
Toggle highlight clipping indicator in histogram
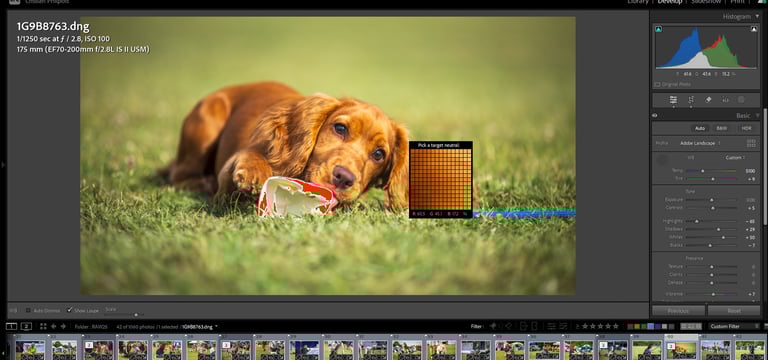coord(754,29)
